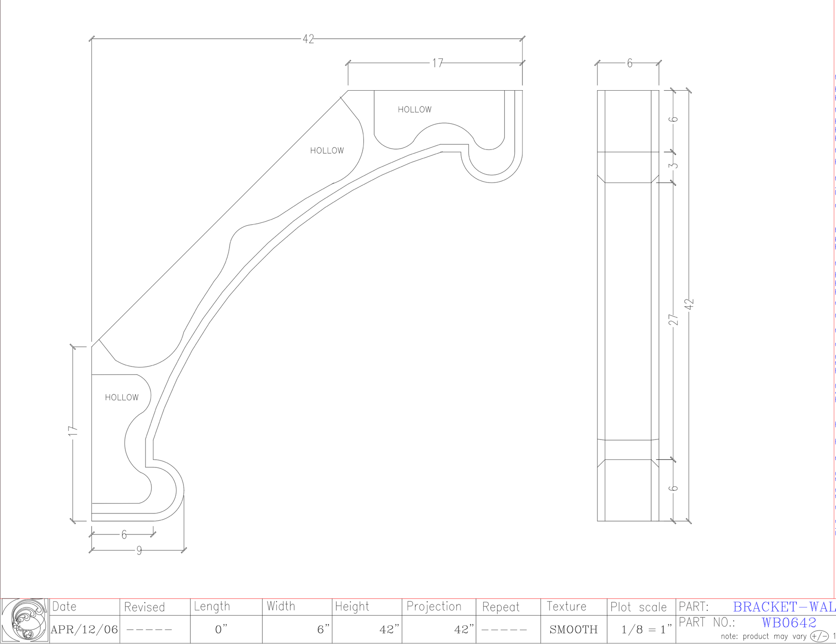Click the 6 width dimension above side view
836x644 pixels.
pos(629,64)
